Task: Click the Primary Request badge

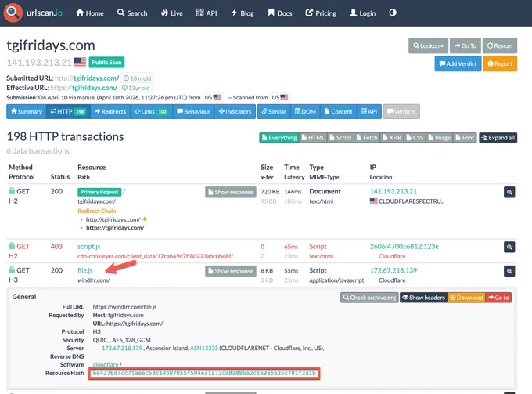Action: pyautogui.click(x=99, y=192)
